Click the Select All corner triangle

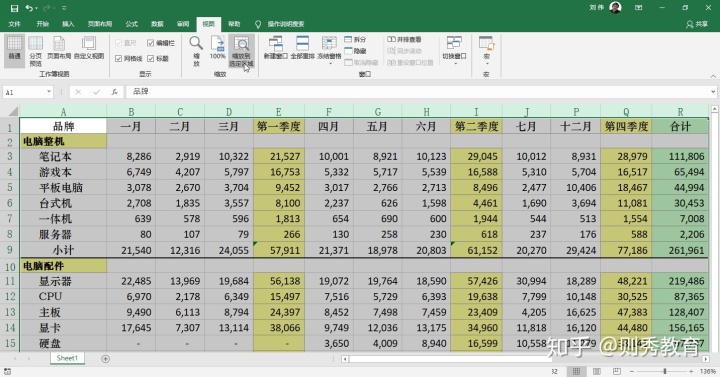coord(13,111)
